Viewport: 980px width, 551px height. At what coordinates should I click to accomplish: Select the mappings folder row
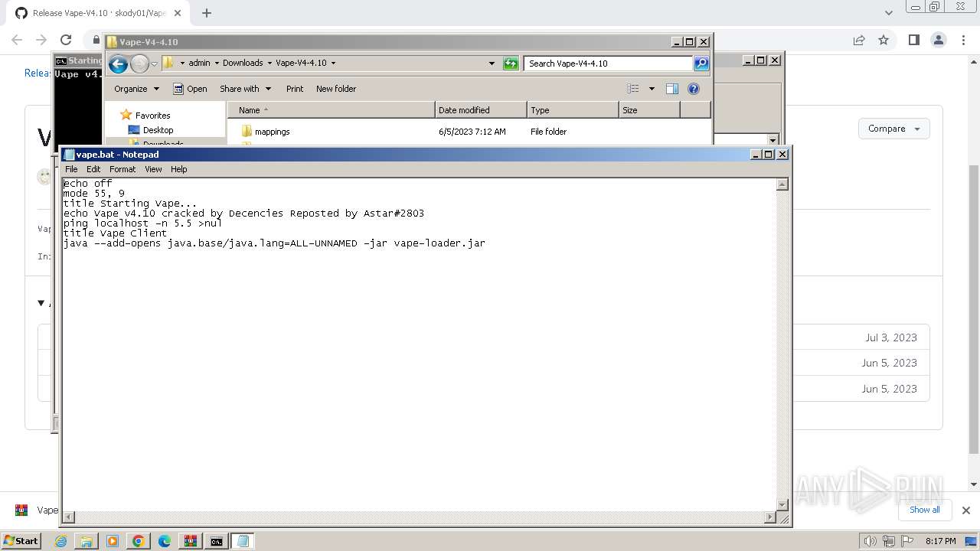tap(470, 132)
